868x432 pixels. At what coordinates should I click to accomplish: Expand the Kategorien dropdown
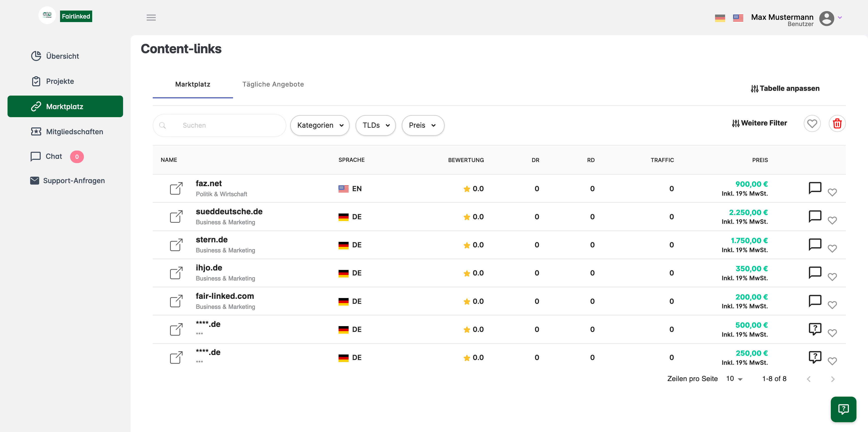coord(320,125)
